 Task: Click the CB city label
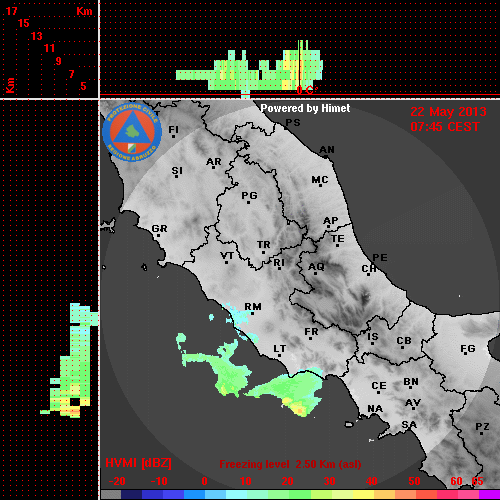(x=404, y=341)
